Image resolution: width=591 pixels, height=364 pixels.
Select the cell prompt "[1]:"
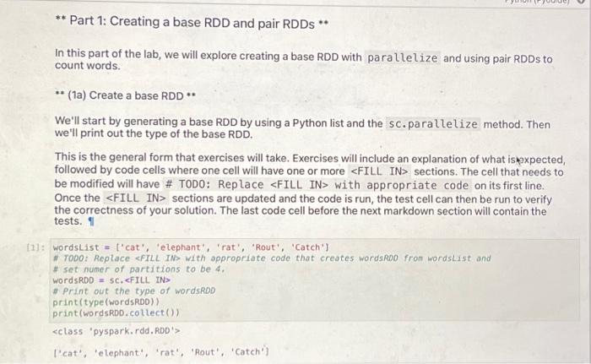point(35,247)
